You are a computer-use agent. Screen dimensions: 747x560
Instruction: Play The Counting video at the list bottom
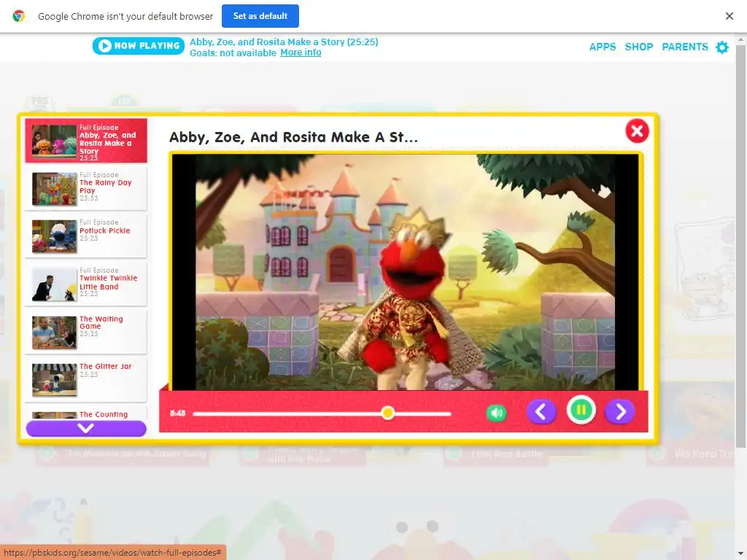click(86, 413)
